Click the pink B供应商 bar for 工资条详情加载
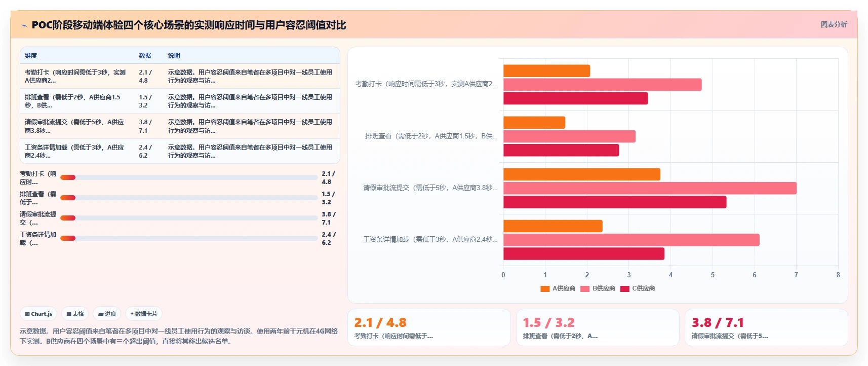This screenshot has width=868, height=366. (632, 240)
